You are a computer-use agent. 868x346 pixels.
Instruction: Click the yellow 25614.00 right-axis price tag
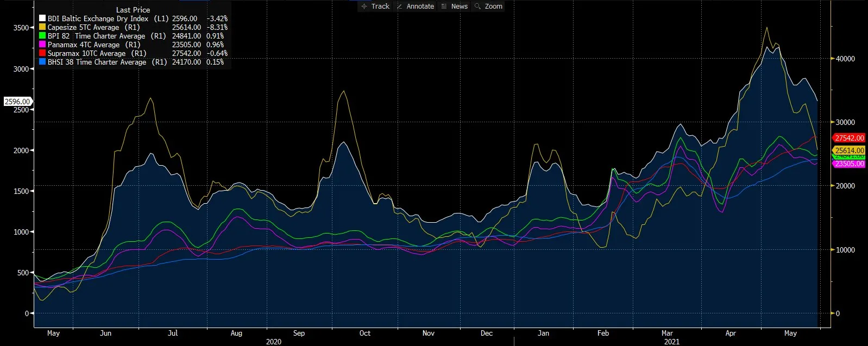pyautogui.click(x=849, y=150)
